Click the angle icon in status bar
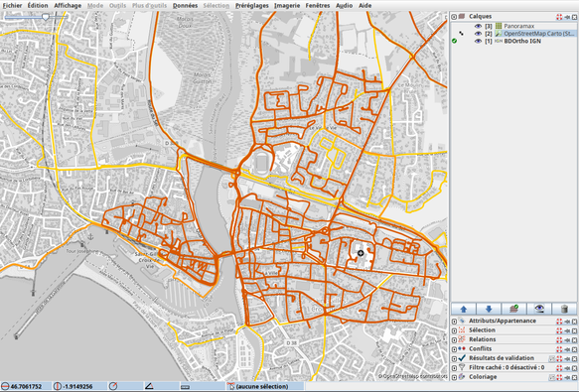The image size is (579, 392). (149, 386)
